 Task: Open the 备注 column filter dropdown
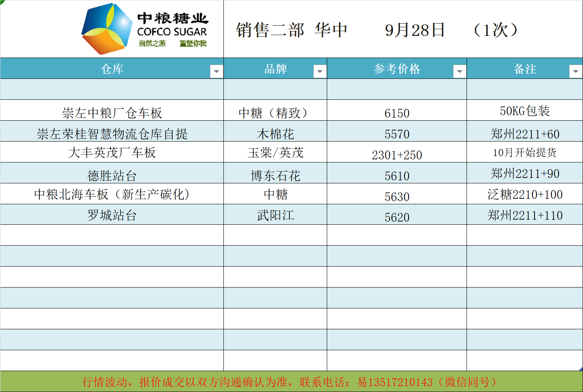(x=576, y=71)
